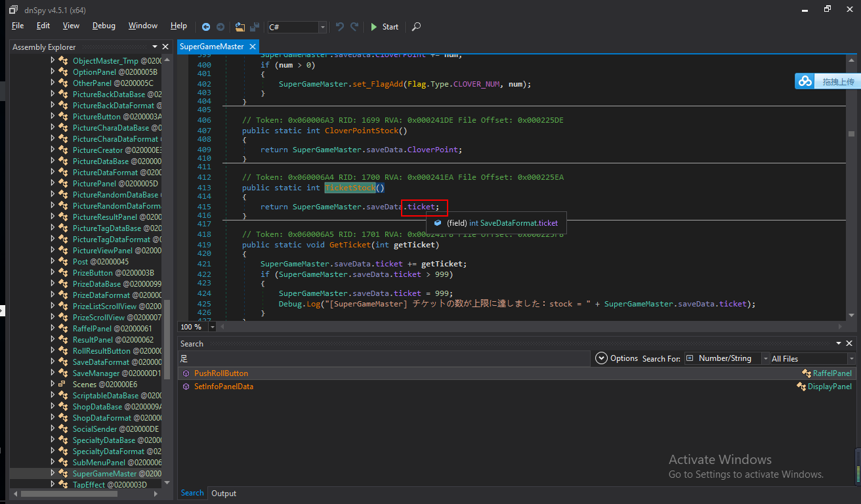Open the File menu
Image resolution: width=861 pixels, height=504 pixels.
point(18,26)
